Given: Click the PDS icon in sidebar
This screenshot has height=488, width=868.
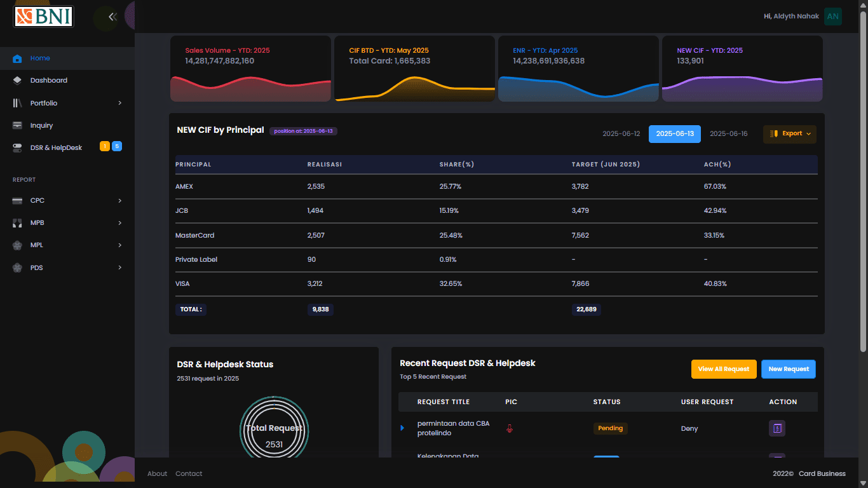Looking at the screenshot, I should point(17,268).
